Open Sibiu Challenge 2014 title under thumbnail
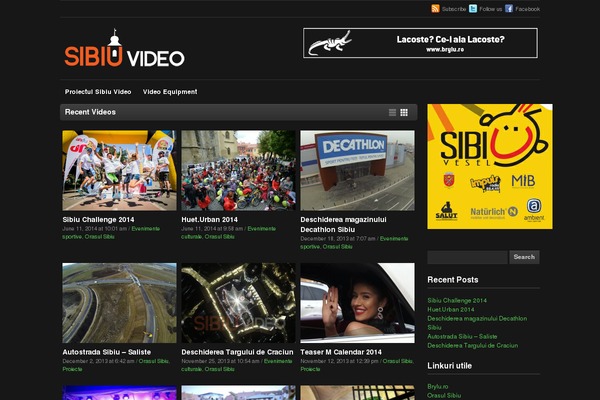 (98, 220)
